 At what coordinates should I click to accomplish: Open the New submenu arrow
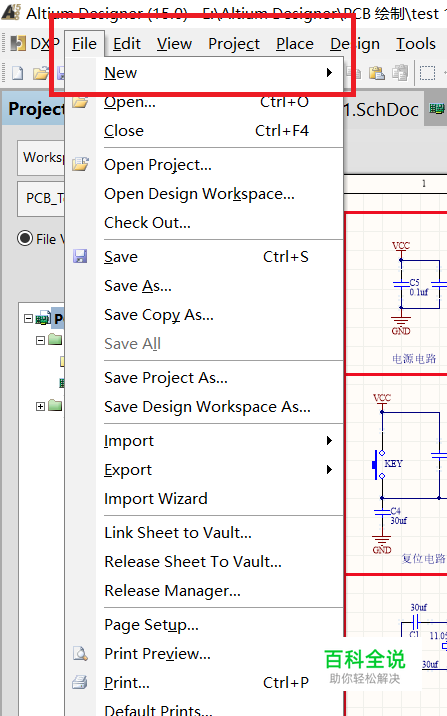click(x=329, y=73)
